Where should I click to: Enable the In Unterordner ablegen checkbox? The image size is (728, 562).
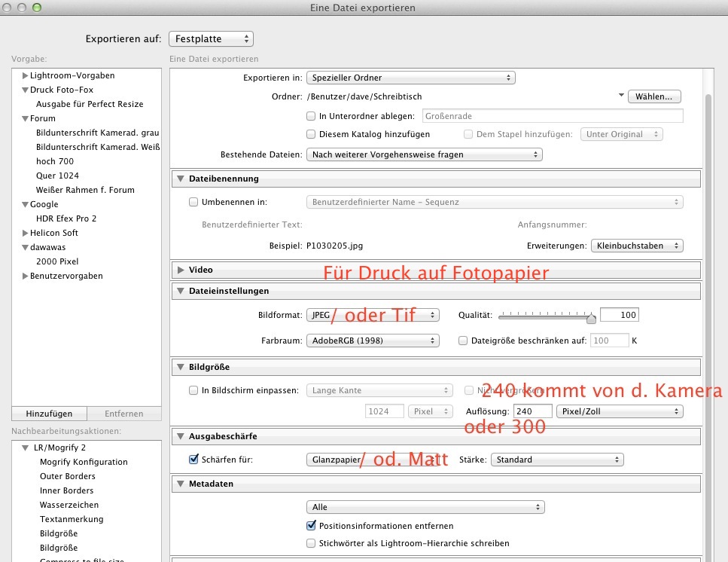coord(311,116)
